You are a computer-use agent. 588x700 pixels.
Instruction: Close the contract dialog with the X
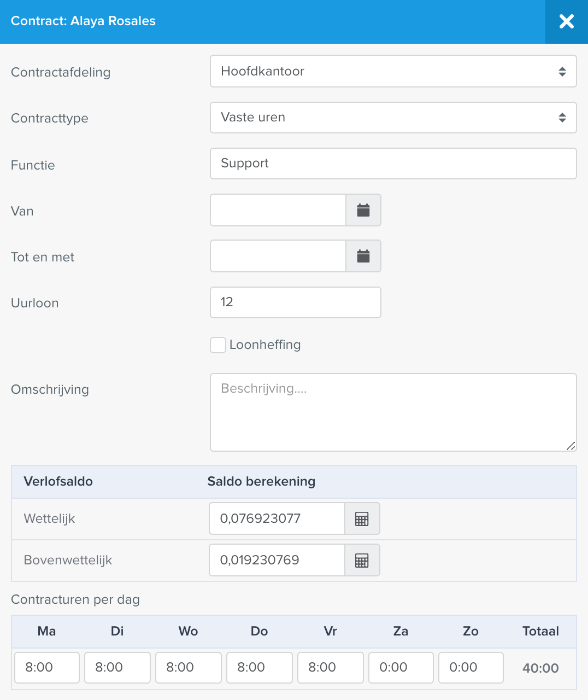[x=567, y=21]
